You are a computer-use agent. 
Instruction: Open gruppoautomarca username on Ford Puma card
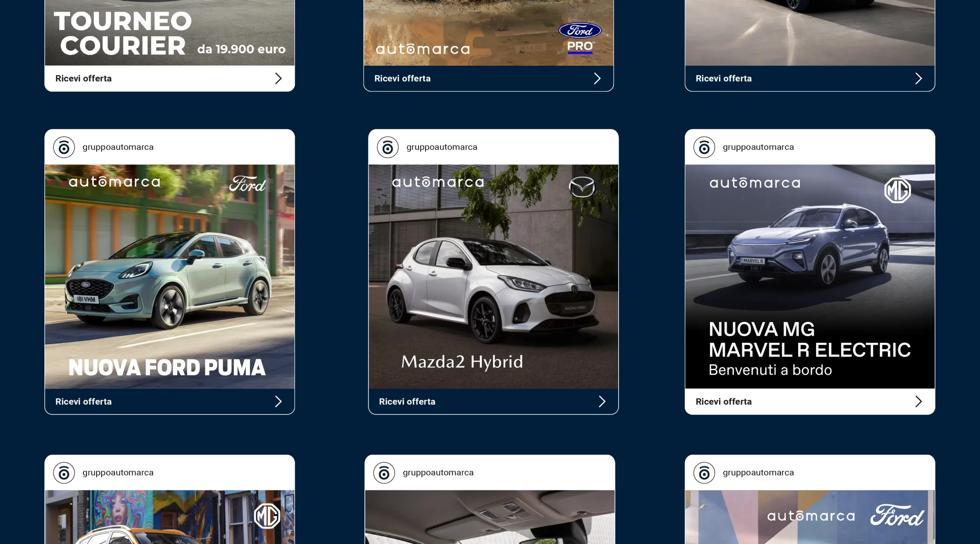tap(118, 147)
